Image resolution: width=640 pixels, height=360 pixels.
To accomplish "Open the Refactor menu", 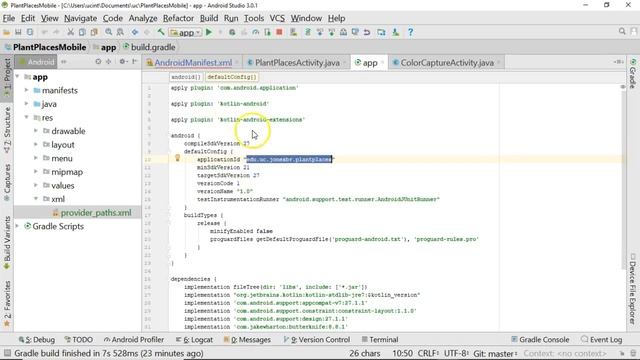I will [x=178, y=18].
